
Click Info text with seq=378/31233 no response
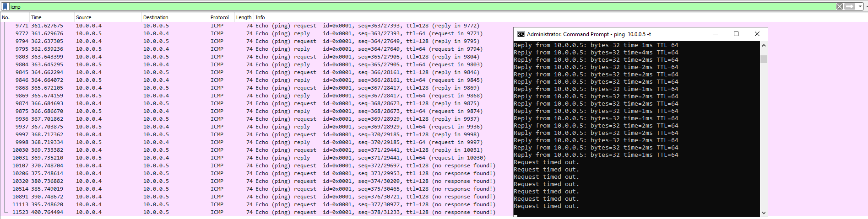pyautogui.click(x=375, y=213)
